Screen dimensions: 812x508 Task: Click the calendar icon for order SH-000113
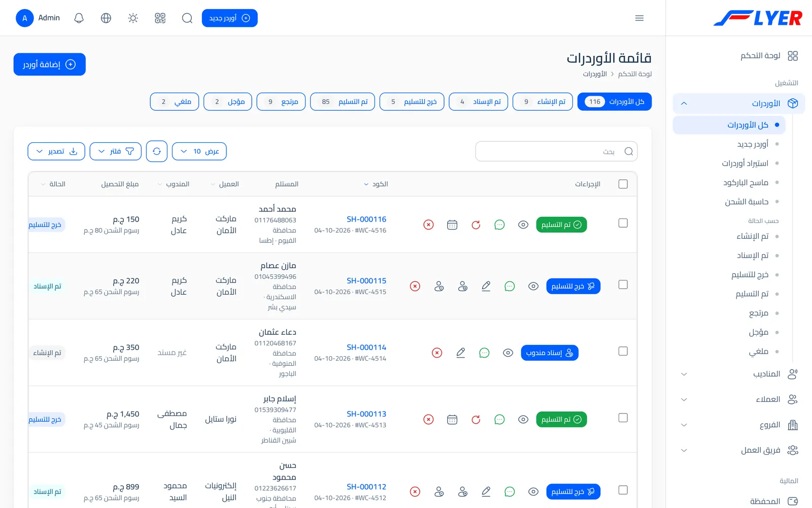[452, 419]
